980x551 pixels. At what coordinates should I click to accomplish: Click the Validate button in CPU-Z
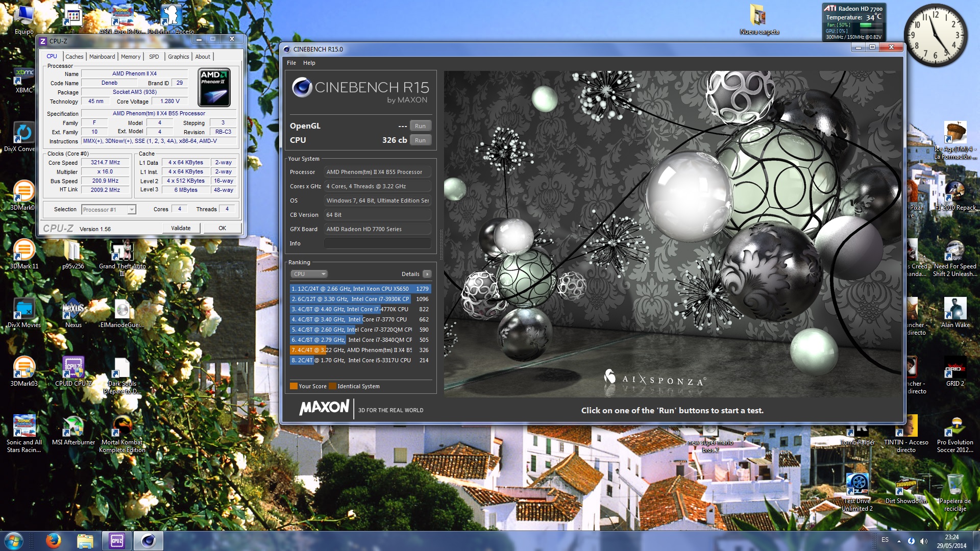coord(181,228)
